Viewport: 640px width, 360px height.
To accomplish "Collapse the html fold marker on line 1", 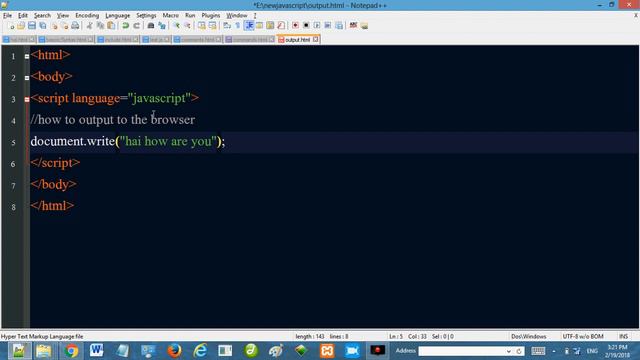I will pos(27,56).
